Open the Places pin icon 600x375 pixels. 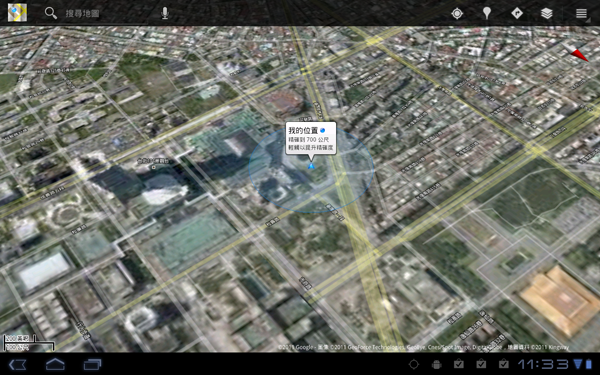[x=486, y=13]
